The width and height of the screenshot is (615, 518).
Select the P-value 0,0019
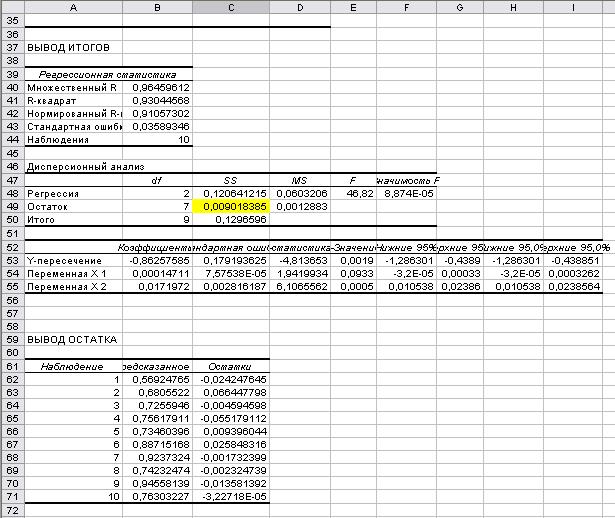pos(353,260)
